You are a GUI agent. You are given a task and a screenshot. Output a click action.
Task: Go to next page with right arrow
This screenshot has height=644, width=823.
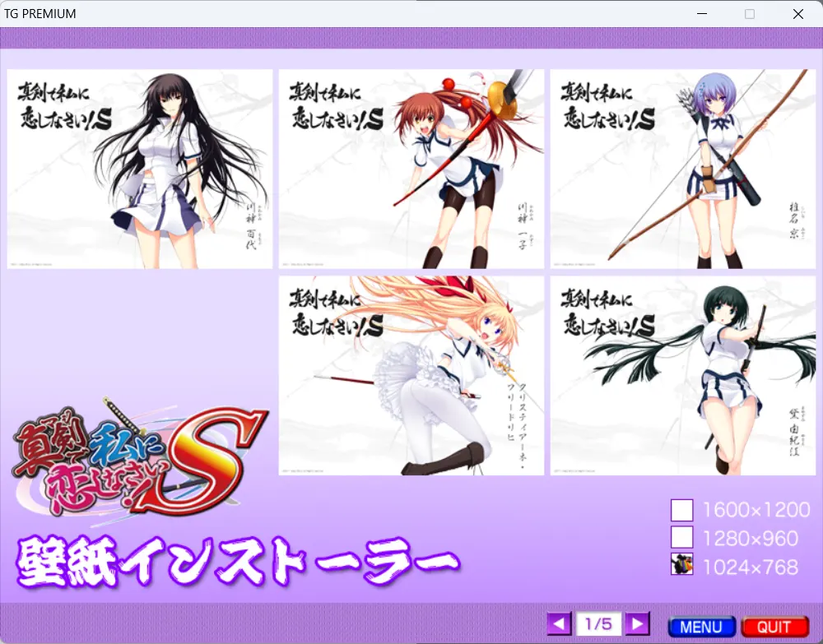pos(638,624)
